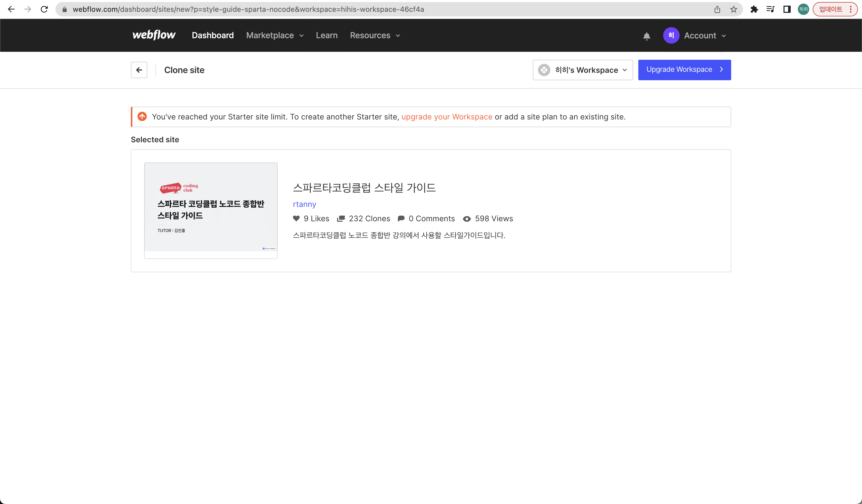Click the Comments bubble icon
The height and width of the screenshot is (504, 862).
pyautogui.click(x=401, y=218)
